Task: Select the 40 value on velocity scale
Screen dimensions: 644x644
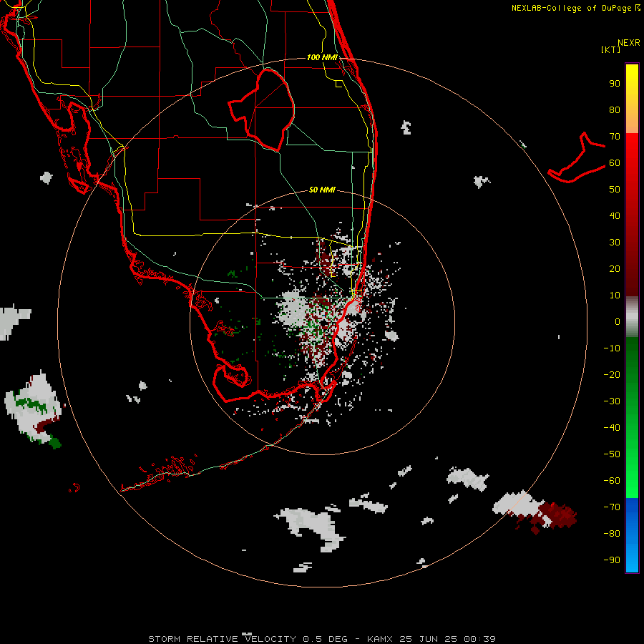Action: pos(615,215)
